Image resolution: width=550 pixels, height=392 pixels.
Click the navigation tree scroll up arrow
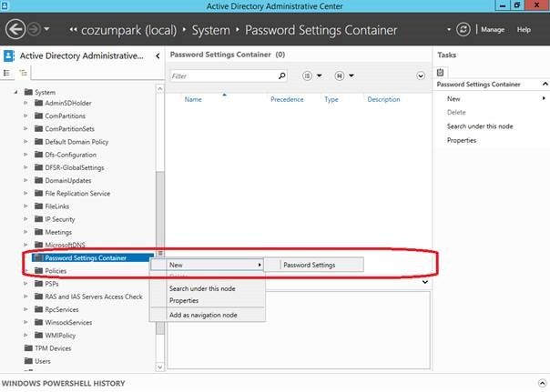click(160, 89)
